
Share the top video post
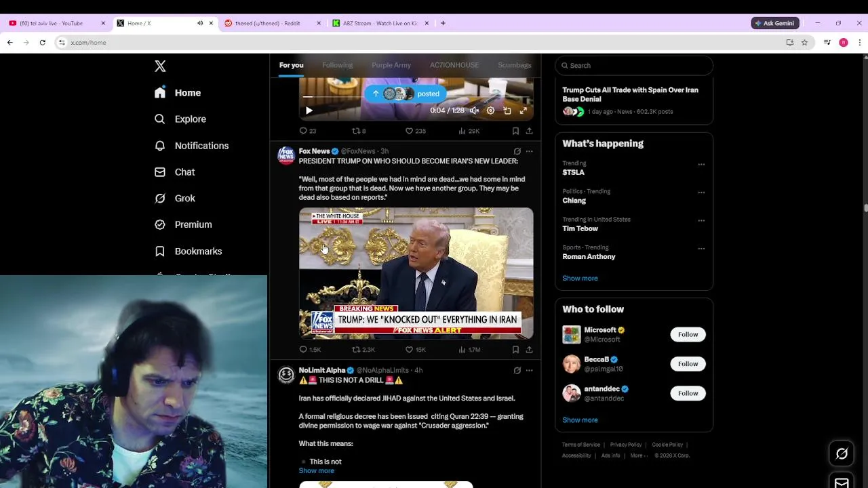[x=529, y=131]
